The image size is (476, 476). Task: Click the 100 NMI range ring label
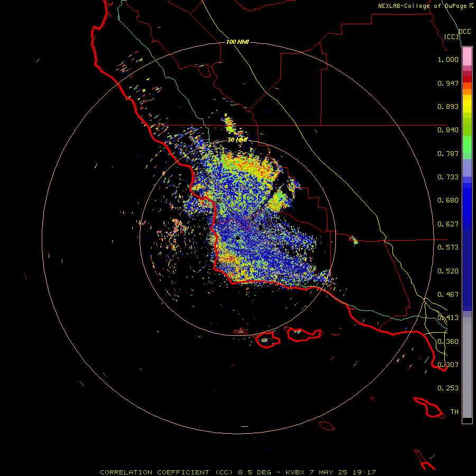pos(237,42)
